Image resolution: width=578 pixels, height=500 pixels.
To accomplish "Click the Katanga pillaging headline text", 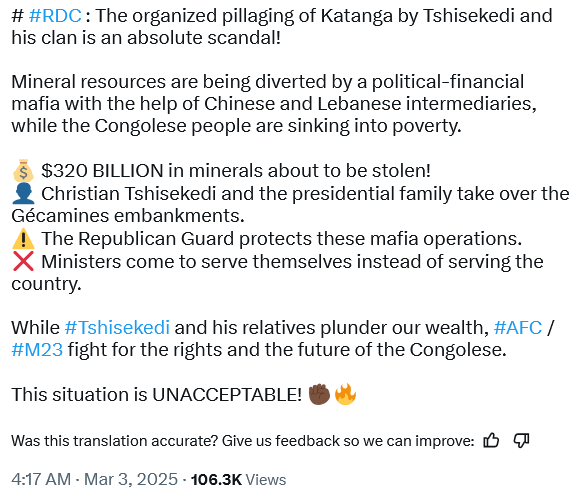I will pos(282,27).
